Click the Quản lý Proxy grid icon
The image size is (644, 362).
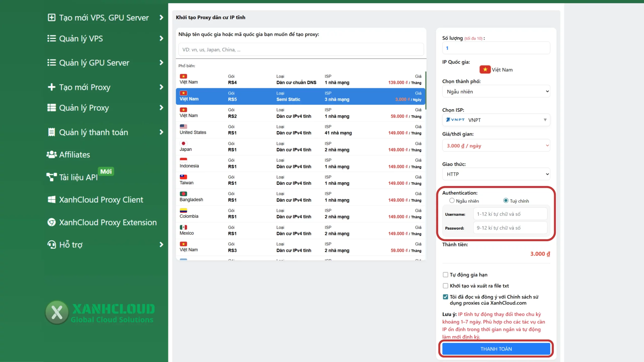click(51, 108)
